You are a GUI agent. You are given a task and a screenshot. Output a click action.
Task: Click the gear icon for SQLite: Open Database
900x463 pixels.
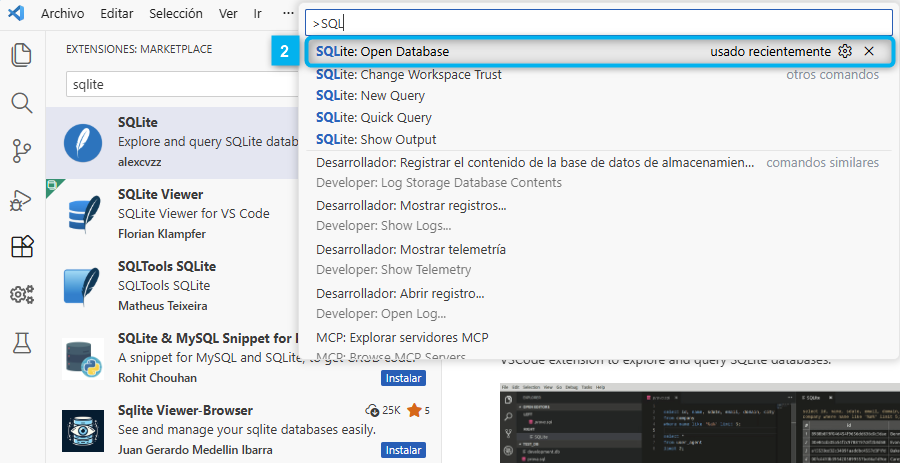[x=845, y=51]
